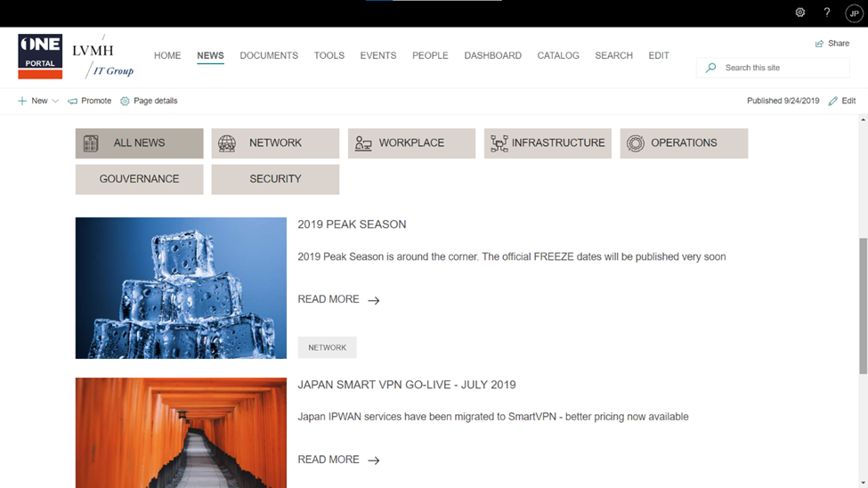The image size is (868, 488).
Task: Open the EVENTS menu item
Action: pos(378,55)
